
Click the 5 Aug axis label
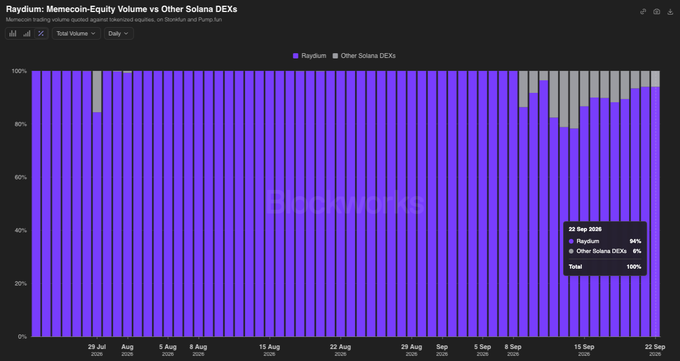click(168, 350)
